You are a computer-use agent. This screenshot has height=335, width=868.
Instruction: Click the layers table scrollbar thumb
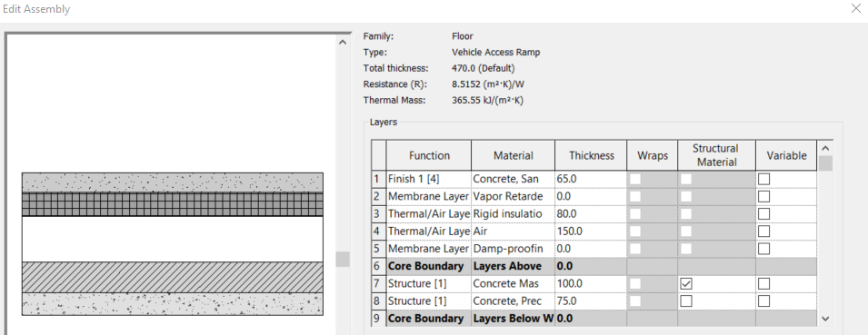[826, 163]
